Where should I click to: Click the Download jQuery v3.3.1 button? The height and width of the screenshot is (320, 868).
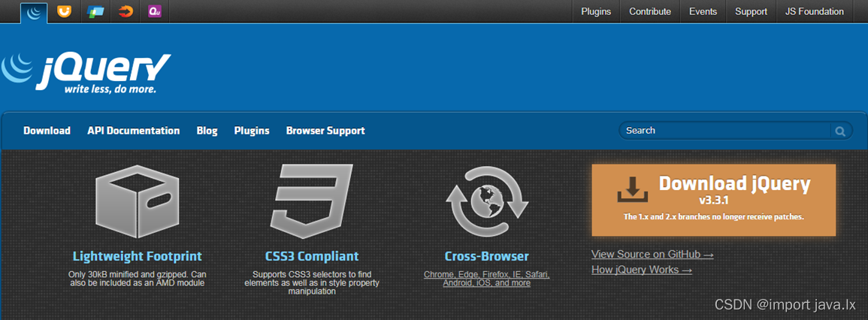point(713,200)
